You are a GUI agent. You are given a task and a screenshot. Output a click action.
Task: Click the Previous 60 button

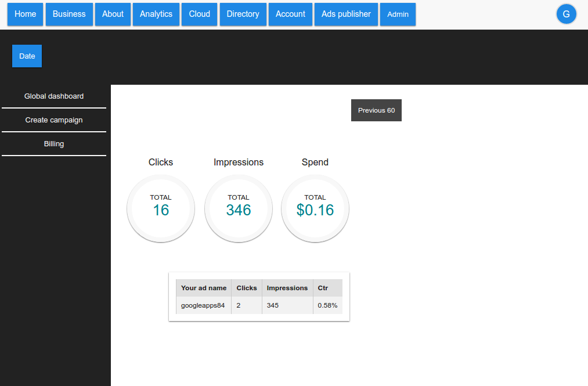click(376, 110)
